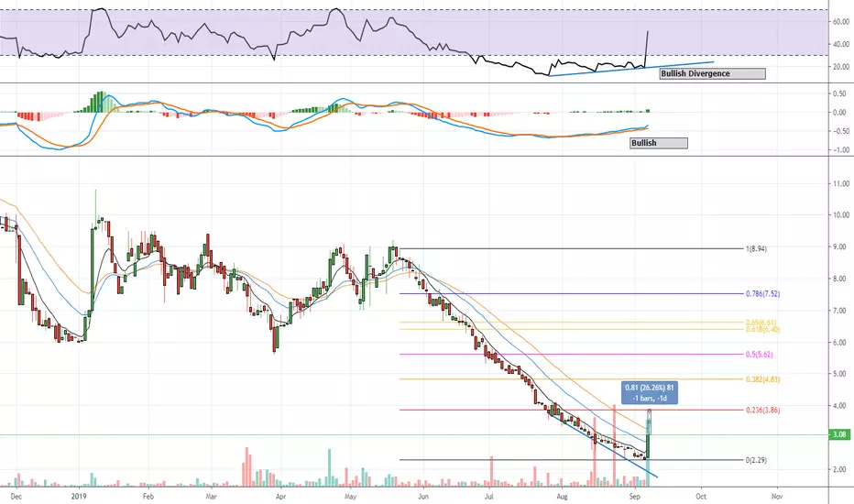Select the 0(2.29) Fibonacci level label
This screenshot has width=854, height=504.
click(x=756, y=460)
